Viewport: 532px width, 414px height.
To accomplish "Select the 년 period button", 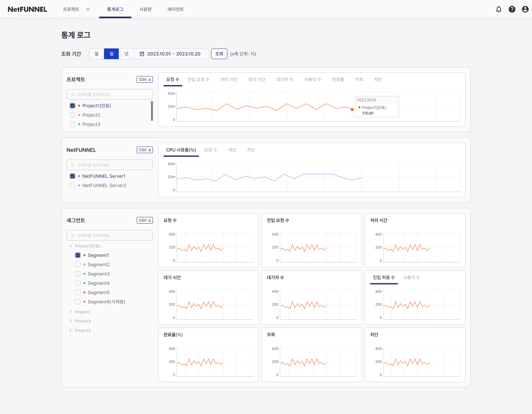I will [x=126, y=54].
